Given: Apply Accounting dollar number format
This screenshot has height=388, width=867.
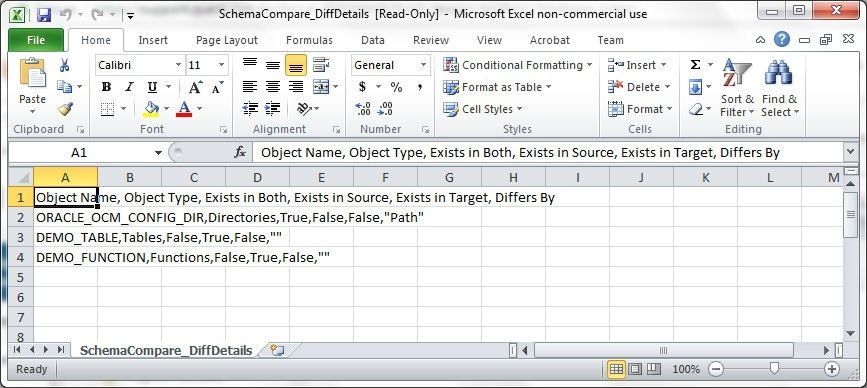Looking at the screenshot, I should (362, 87).
